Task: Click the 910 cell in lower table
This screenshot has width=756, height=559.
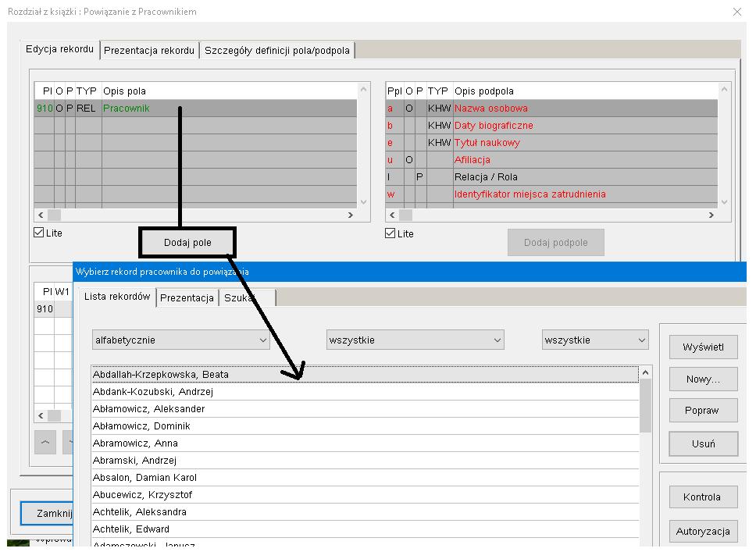Action: pos(45,309)
